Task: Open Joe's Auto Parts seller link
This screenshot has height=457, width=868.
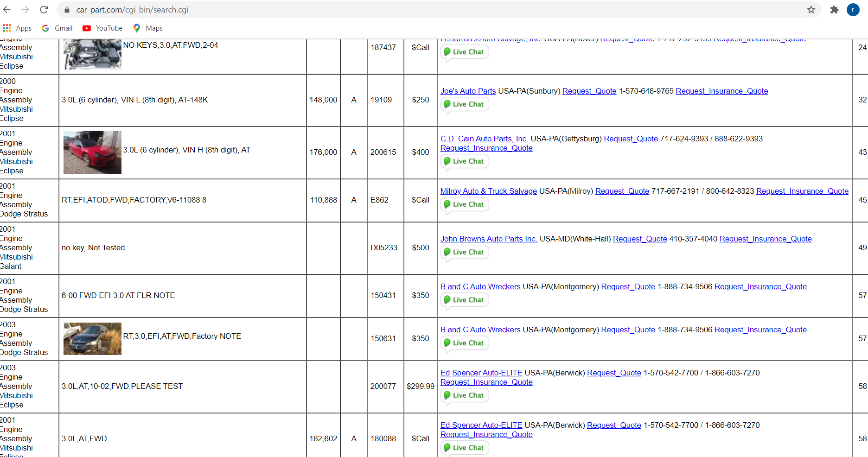Action: [x=468, y=91]
